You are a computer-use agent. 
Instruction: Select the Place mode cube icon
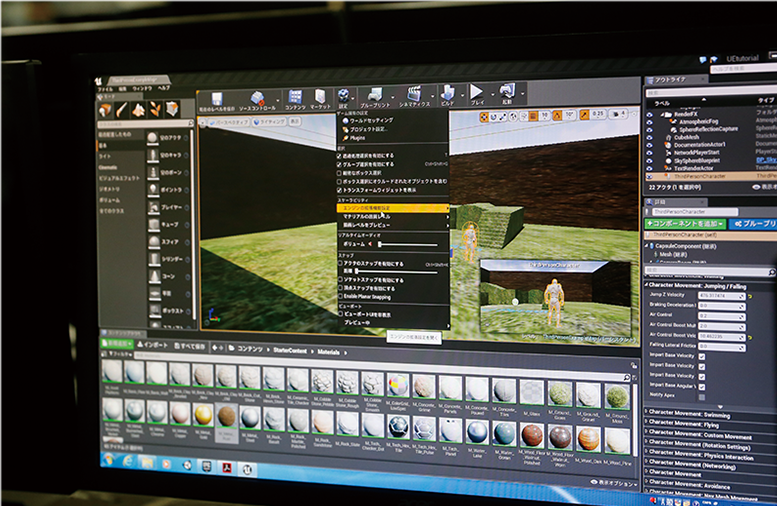[x=105, y=110]
